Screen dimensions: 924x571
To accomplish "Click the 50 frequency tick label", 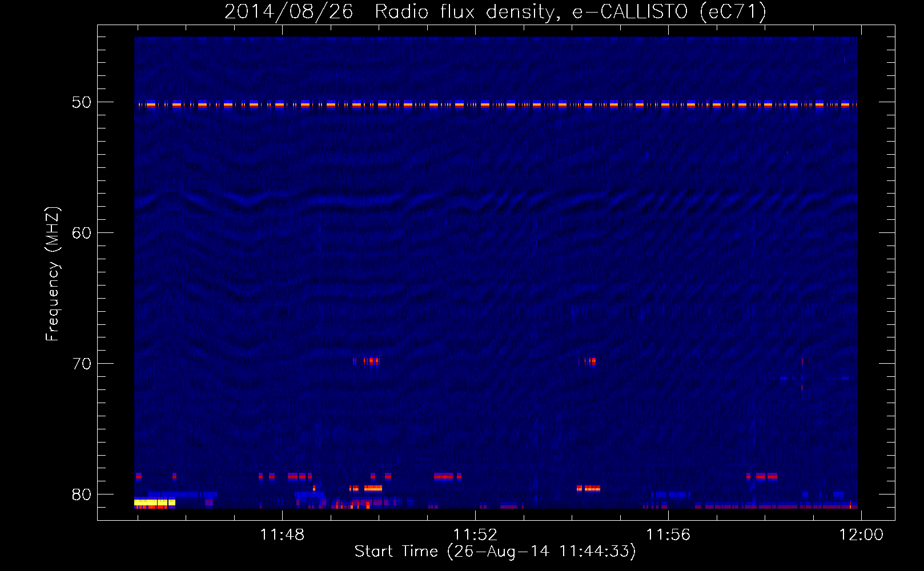I will coord(82,102).
